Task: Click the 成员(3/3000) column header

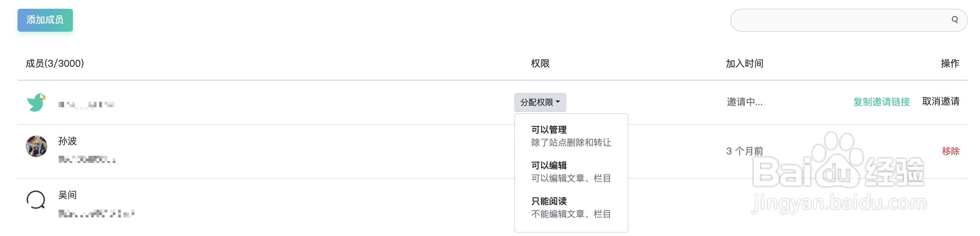Action: pyautogui.click(x=54, y=63)
